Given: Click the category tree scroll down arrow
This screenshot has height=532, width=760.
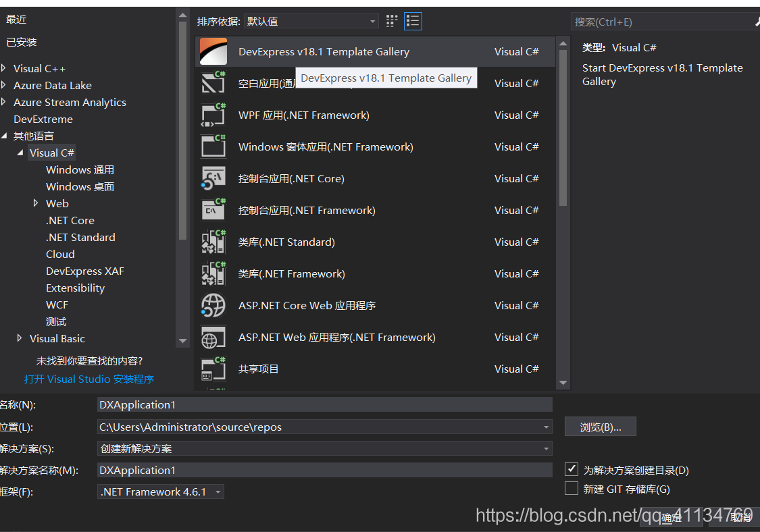Looking at the screenshot, I should (x=182, y=341).
